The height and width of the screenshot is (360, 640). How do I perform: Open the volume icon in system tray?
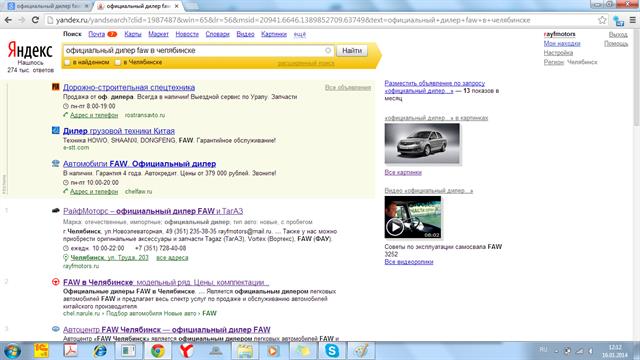coord(591,351)
